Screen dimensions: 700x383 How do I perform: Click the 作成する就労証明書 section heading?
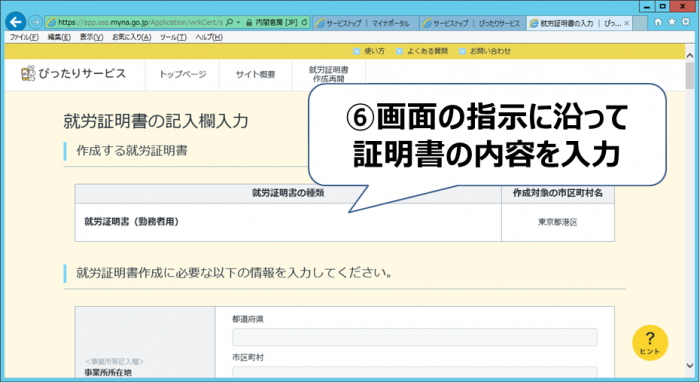tap(132, 151)
